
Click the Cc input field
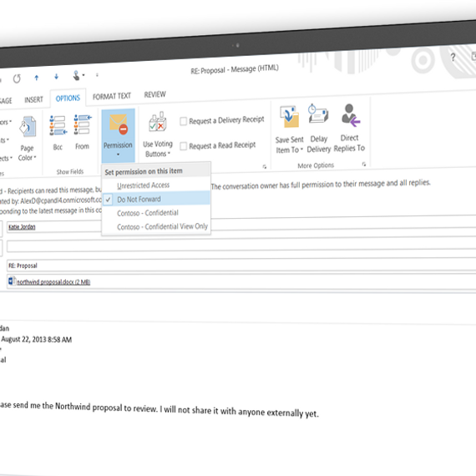point(241,245)
